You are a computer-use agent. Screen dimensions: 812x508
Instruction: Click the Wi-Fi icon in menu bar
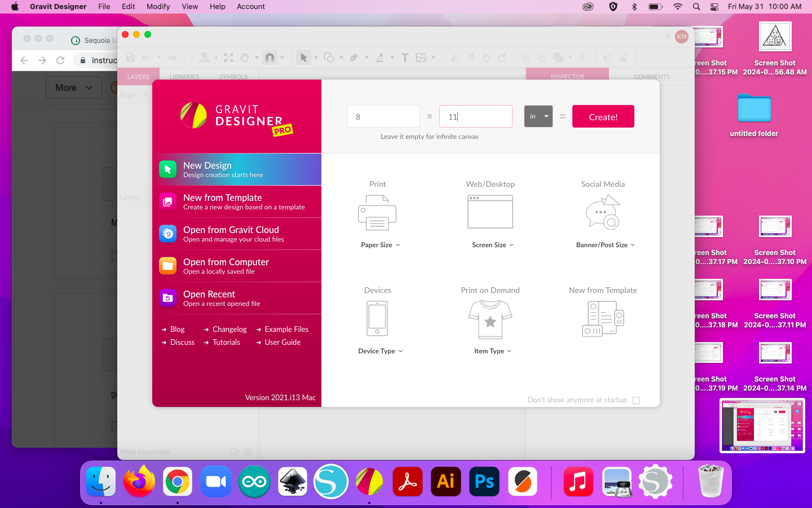click(x=678, y=6)
